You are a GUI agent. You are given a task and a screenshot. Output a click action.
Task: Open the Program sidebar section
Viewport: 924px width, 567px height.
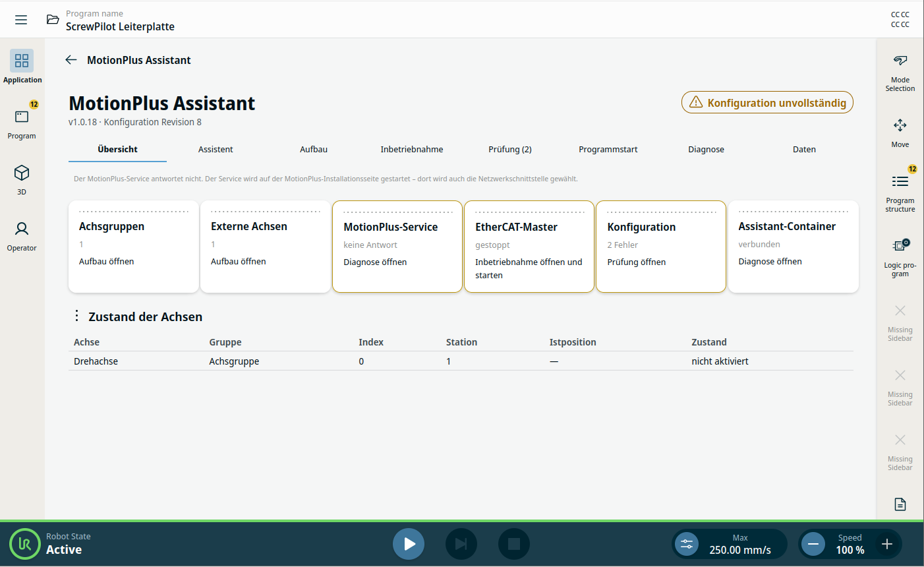(22, 123)
